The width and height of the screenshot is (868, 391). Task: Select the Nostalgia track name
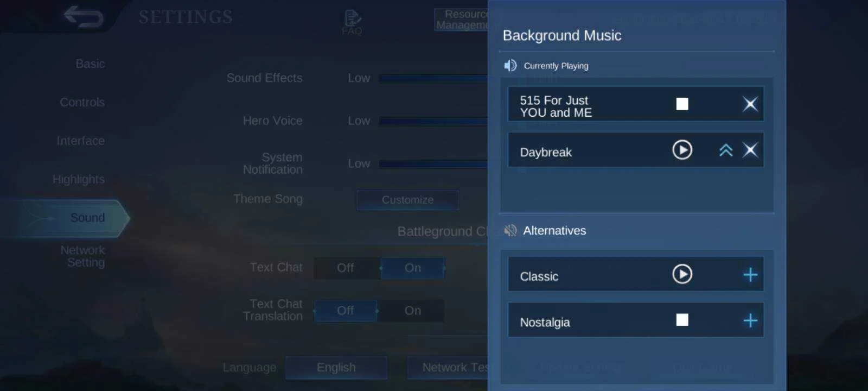tap(545, 323)
